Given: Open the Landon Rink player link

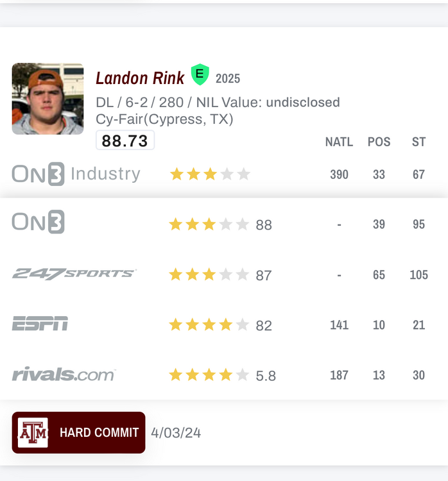Looking at the screenshot, I should [x=140, y=78].
